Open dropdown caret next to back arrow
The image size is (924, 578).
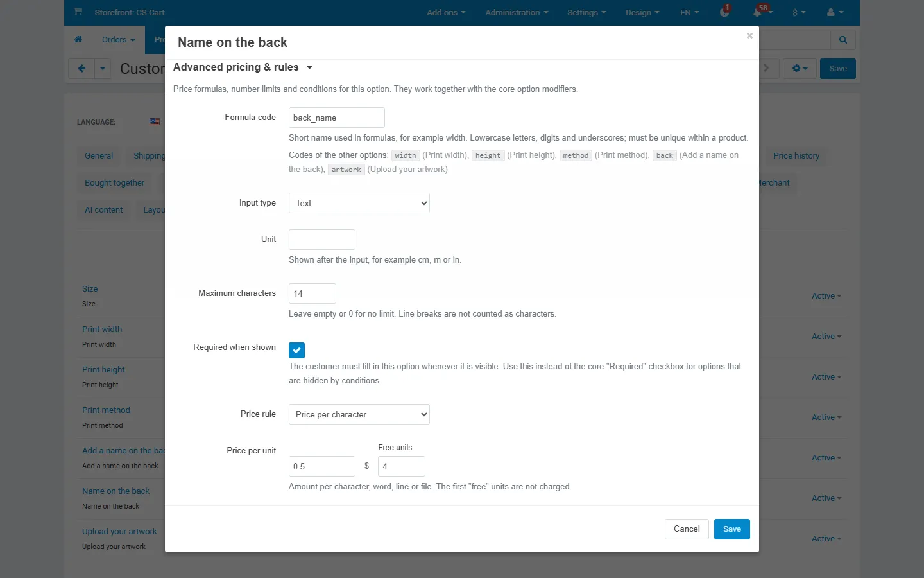[x=103, y=69]
